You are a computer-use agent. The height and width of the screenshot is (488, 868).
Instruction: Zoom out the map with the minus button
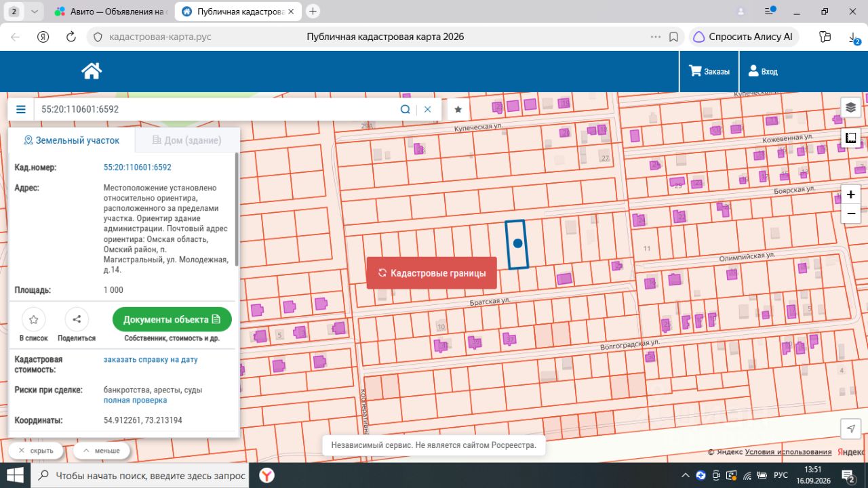(850, 213)
